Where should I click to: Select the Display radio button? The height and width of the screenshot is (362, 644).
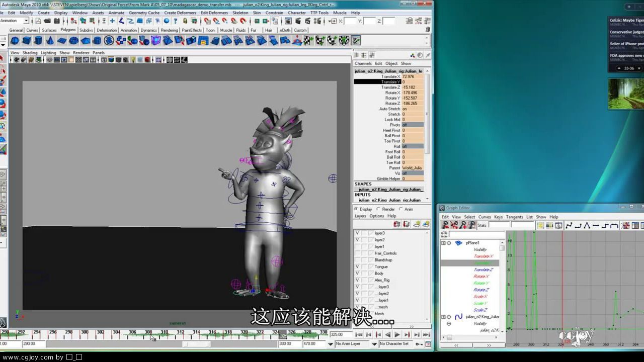[356, 209]
